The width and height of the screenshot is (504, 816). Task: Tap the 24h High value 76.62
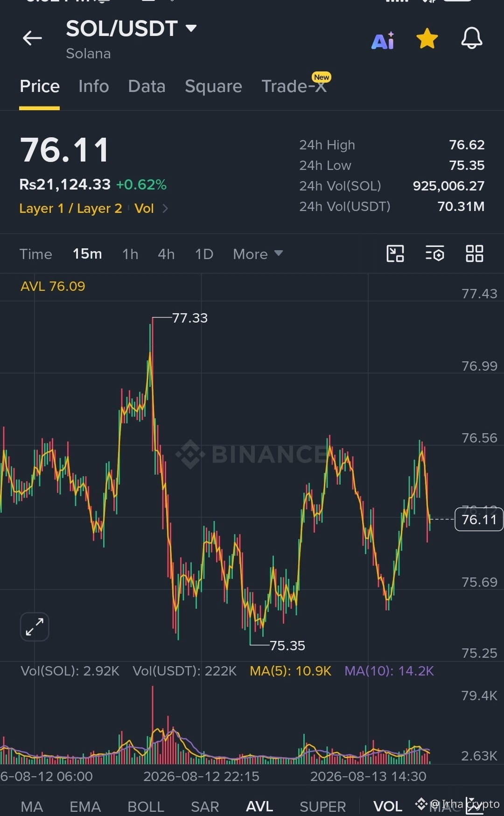(x=467, y=145)
